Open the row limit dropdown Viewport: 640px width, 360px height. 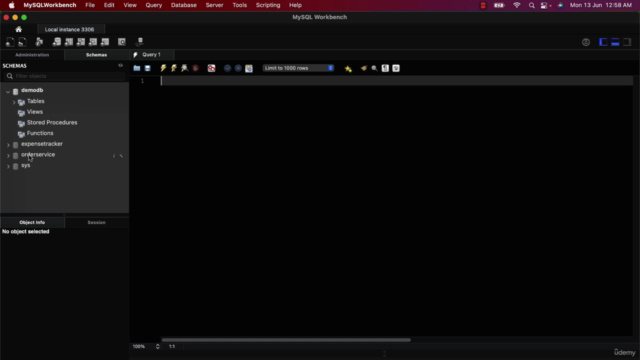click(x=298, y=68)
